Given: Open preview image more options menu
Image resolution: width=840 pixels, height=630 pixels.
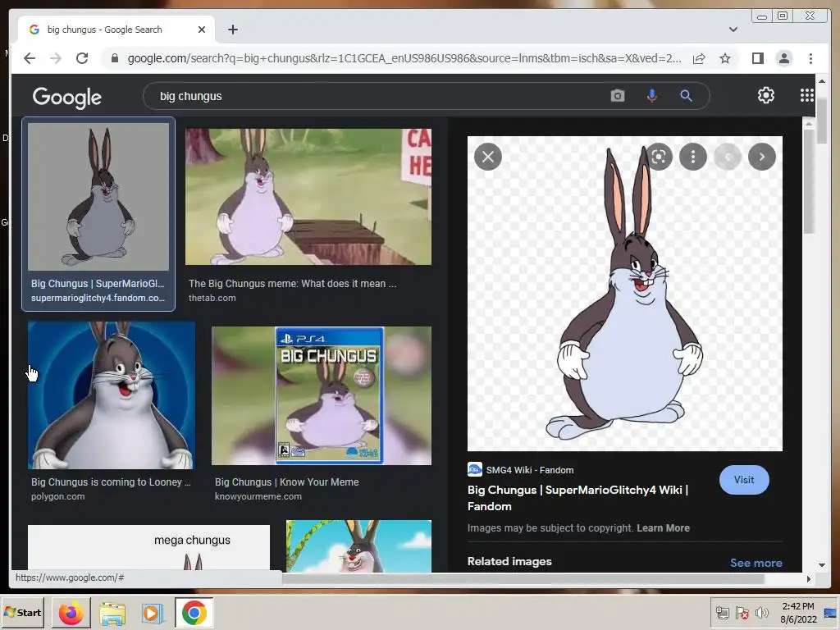Looking at the screenshot, I should (x=692, y=157).
